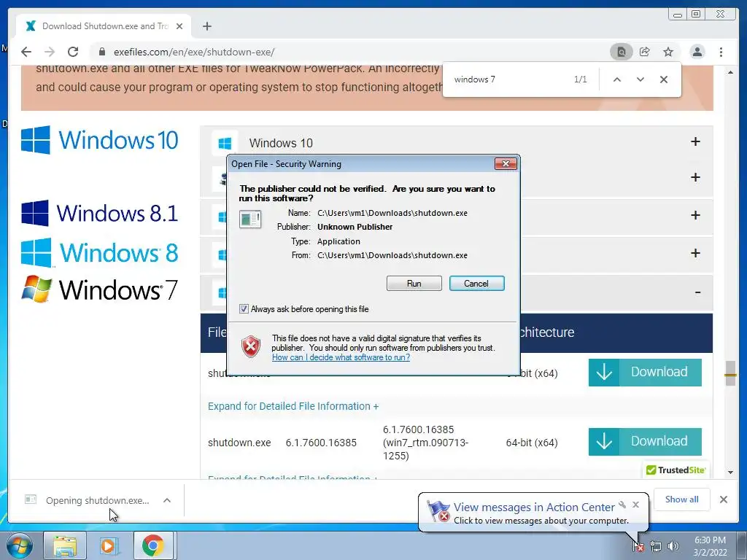Share this page via the share icon
This screenshot has height=560, width=747.
click(645, 52)
